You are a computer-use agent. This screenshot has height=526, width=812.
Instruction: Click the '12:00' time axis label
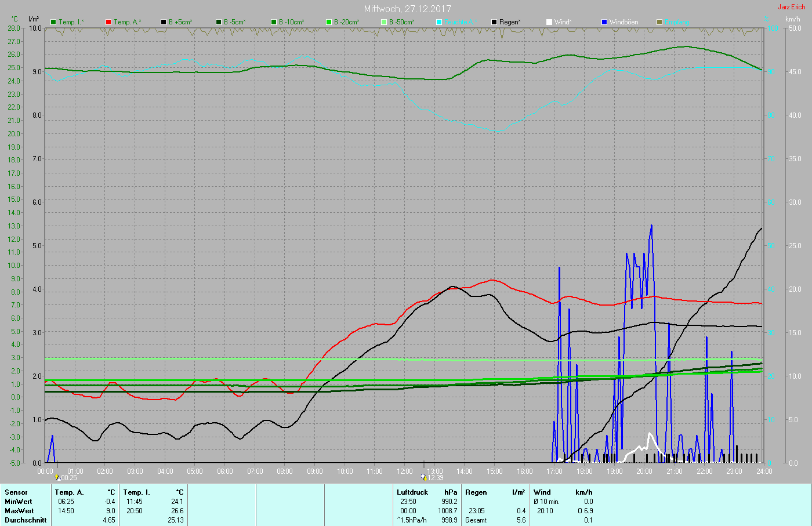click(x=405, y=471)
